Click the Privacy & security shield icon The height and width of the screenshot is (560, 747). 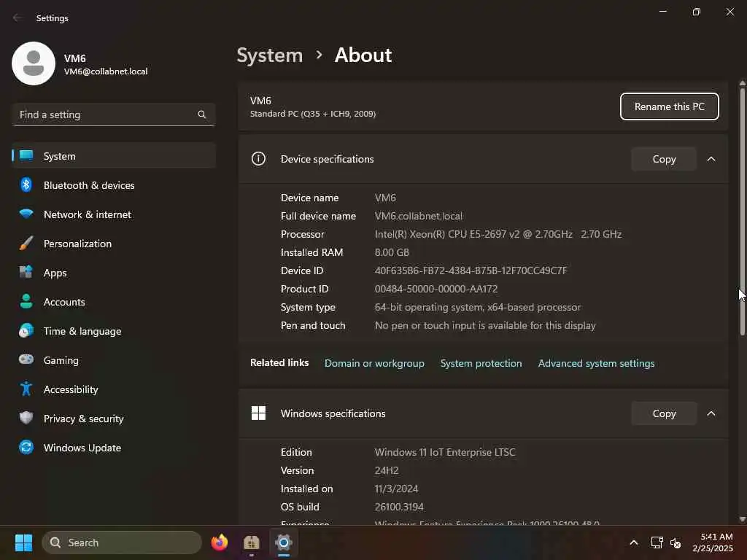point(26,418)
